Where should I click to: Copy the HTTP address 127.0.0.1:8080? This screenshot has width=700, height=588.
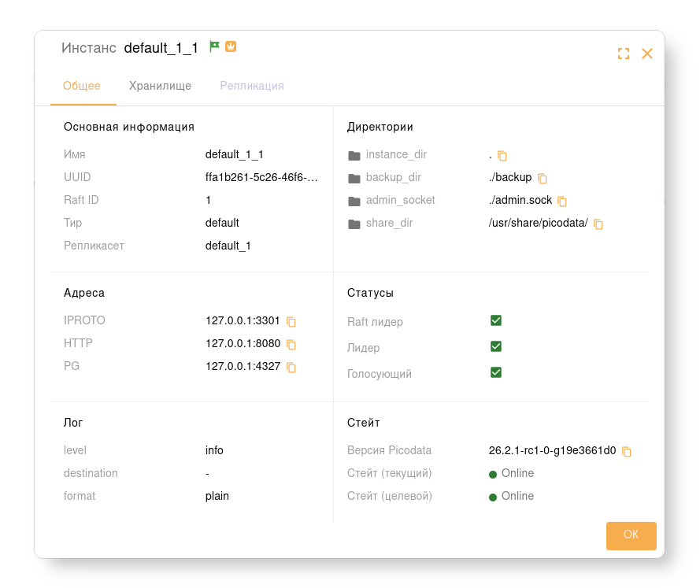click(291, 345)
